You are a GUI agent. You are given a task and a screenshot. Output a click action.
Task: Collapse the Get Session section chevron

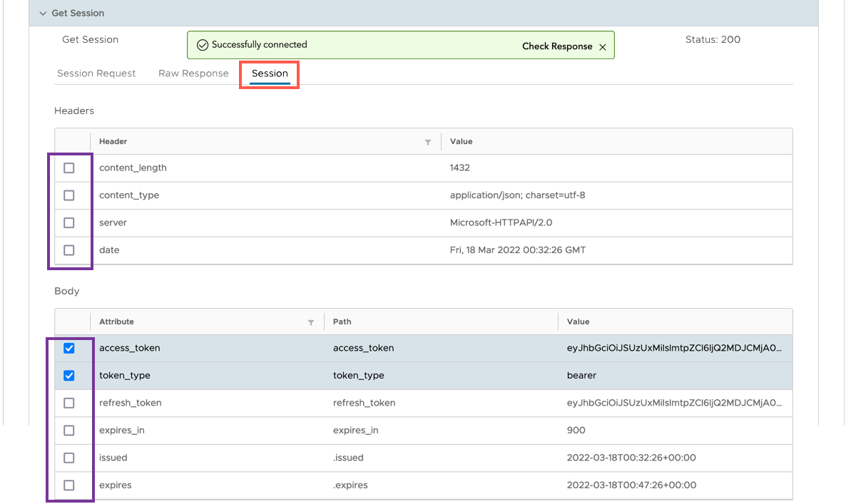(x=43, y=14)
